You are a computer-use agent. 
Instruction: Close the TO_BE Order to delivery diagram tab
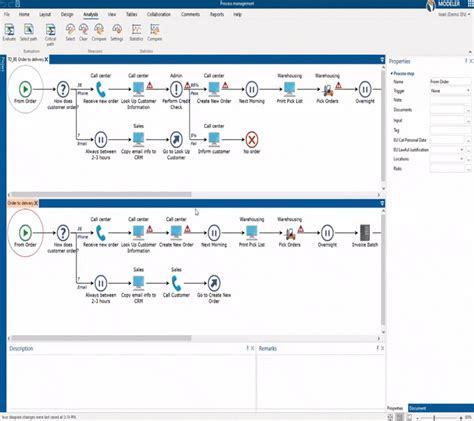(46, 59)
